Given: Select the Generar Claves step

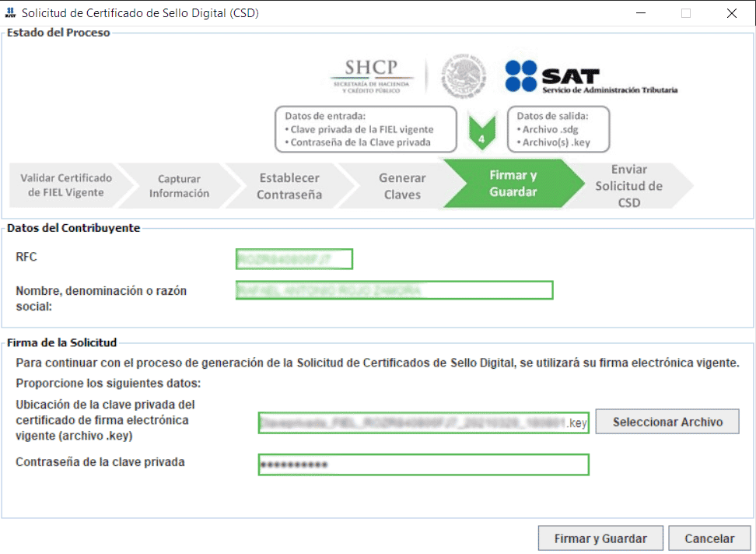Looking at the screenshot, I should pos(401,186).
